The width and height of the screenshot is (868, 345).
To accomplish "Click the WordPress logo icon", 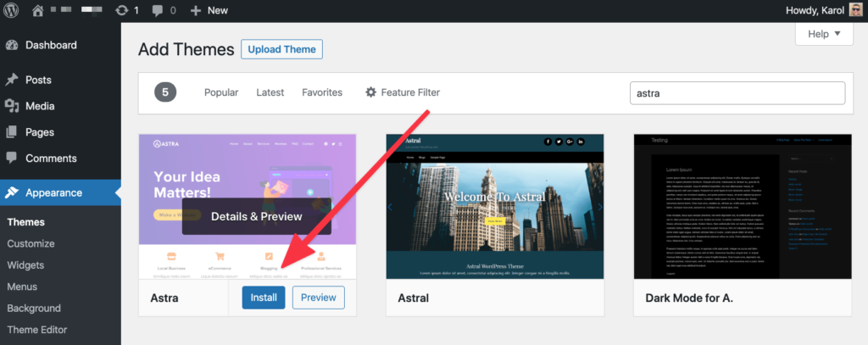I will [x=12, y=10].
